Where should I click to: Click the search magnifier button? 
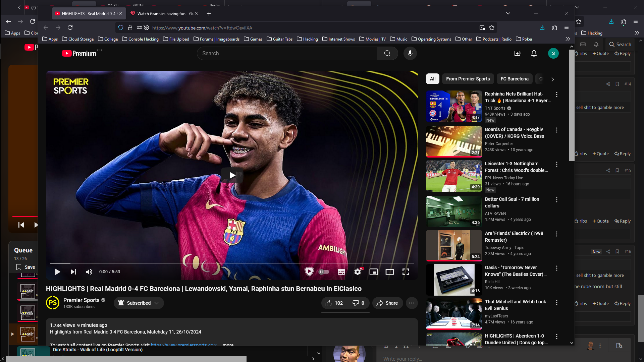click(387, 53)
